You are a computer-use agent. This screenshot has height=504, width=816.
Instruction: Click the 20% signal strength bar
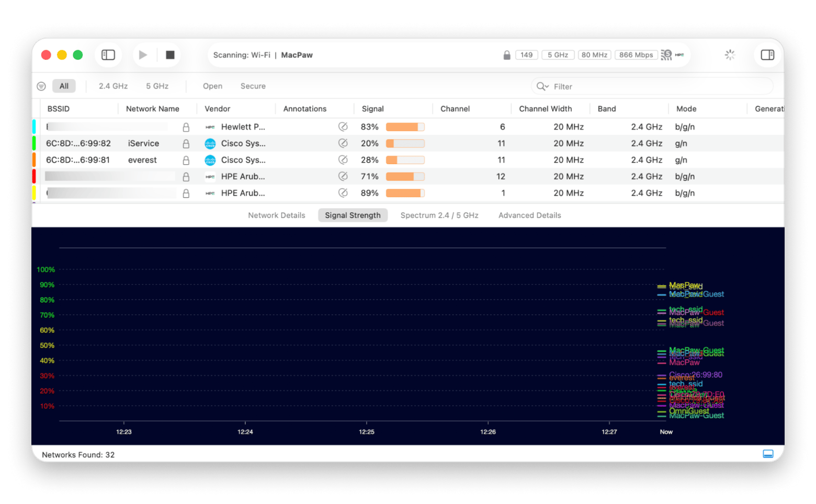tap(405, 143)
